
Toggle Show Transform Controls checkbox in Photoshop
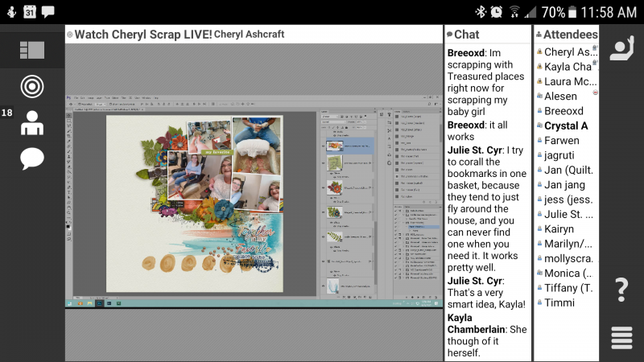point(110,105)
